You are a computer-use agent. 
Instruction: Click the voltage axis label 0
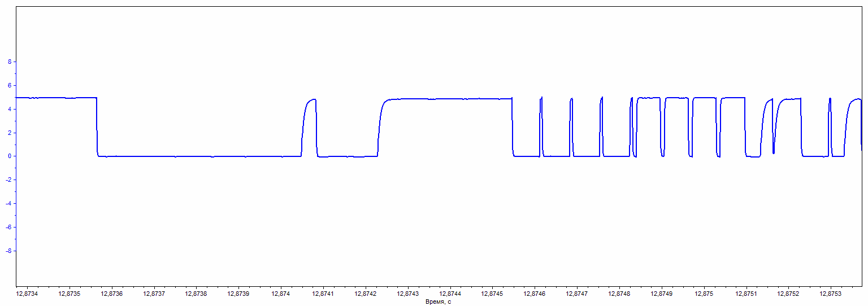10,156
